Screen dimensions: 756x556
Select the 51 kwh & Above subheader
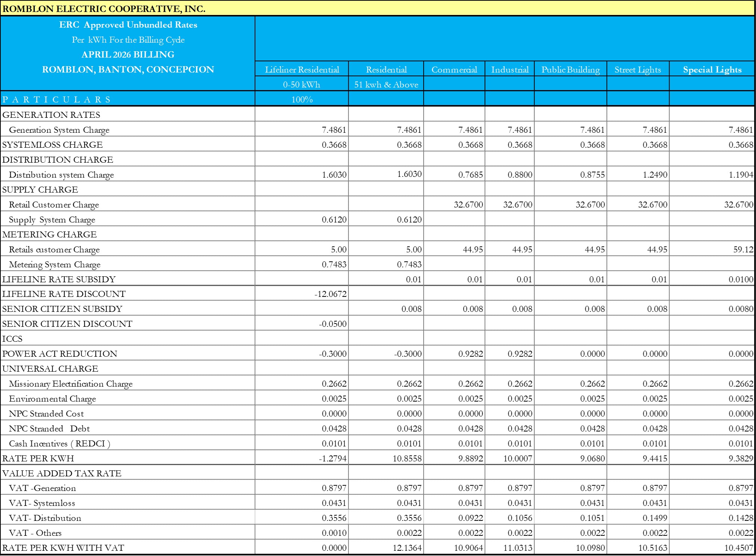(386, 85)
